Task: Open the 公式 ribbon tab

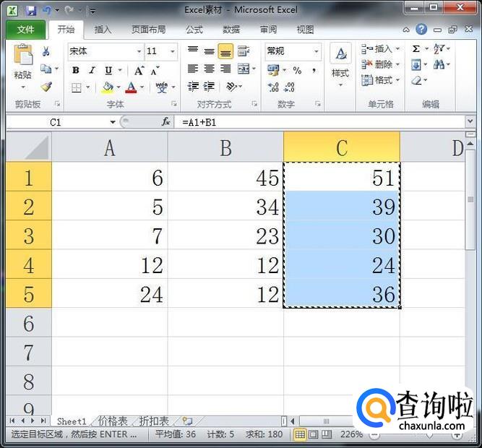Action: click(194, 30)
